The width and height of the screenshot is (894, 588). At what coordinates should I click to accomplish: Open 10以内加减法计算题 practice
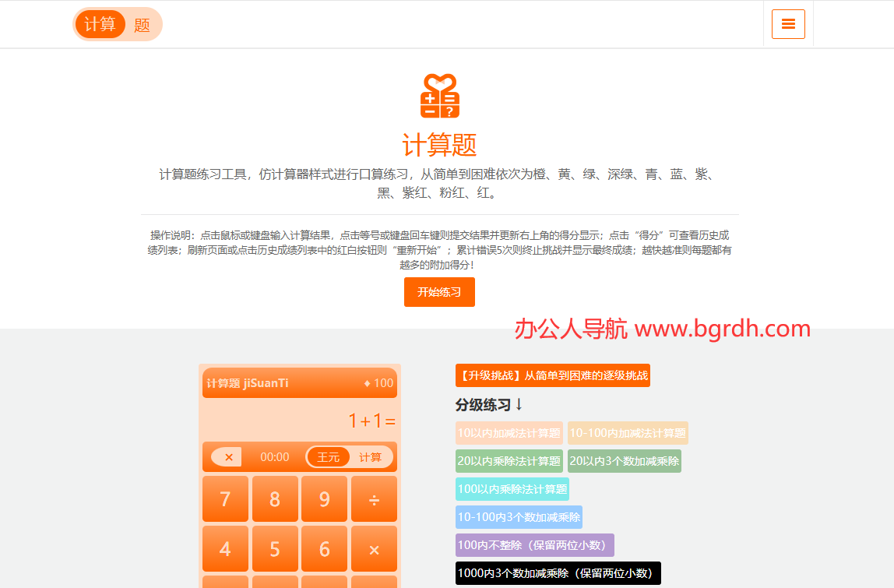coord(509,433)
